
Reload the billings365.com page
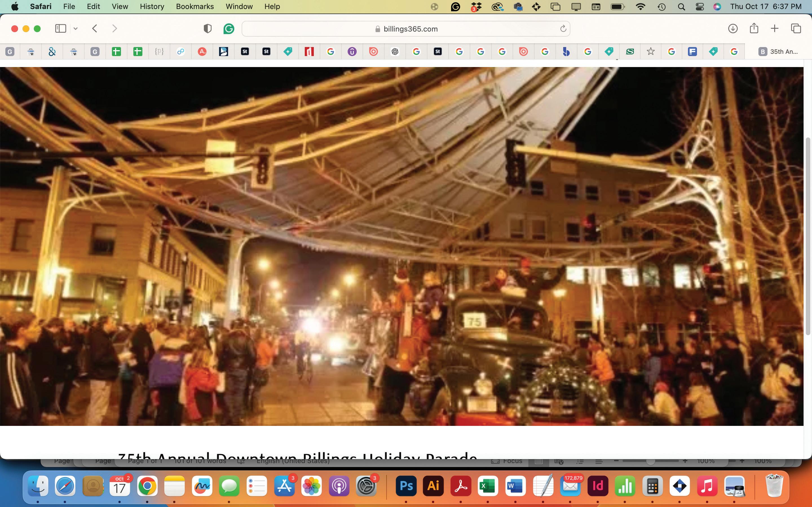click(x=563, y=29)
